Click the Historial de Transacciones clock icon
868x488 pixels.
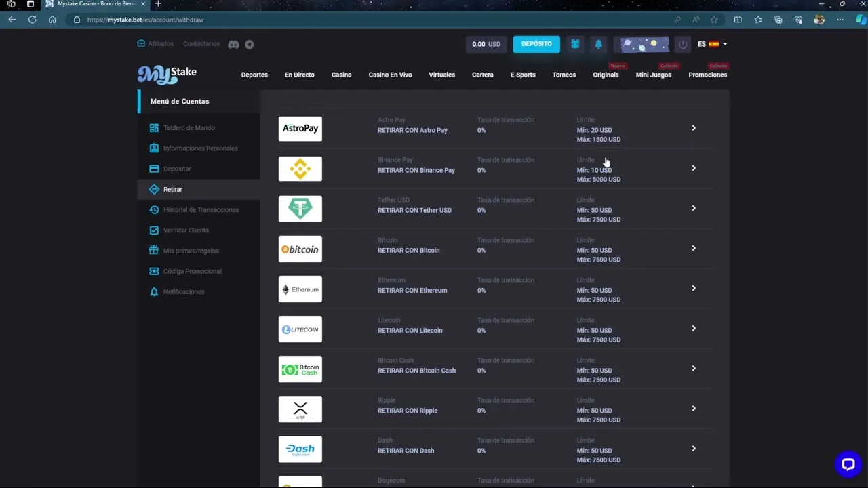coord(154,209)
